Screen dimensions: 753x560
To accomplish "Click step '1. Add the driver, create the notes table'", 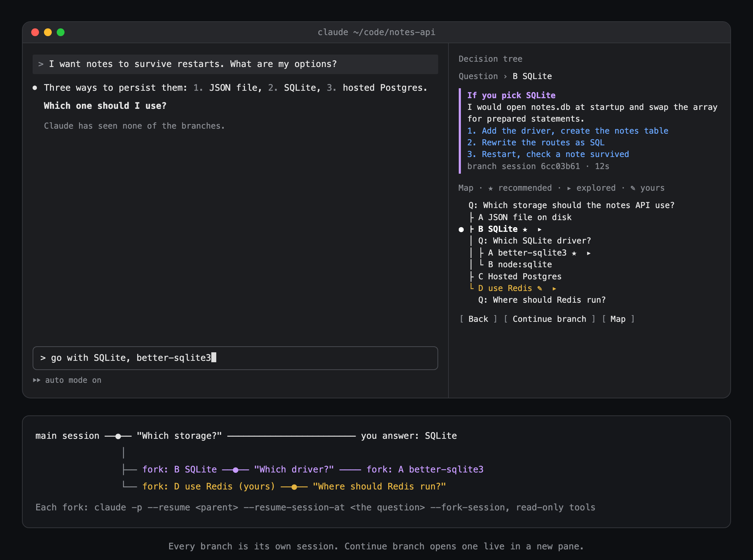I will pos(568,131).
